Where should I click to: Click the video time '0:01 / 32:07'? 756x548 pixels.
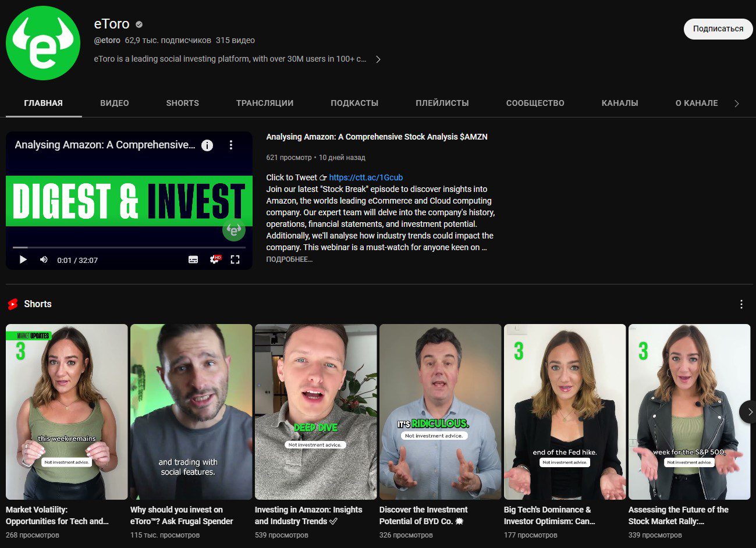click(77, 260)
